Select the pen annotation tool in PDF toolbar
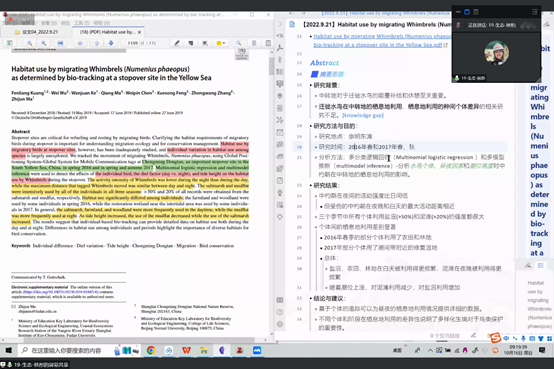554x369 pixels. point(177,43)
